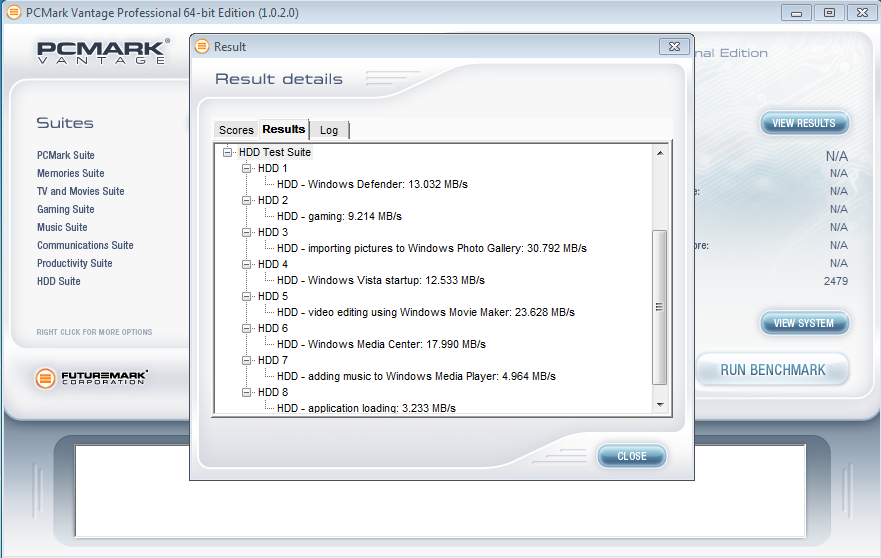Choose the Gaming Suite
Viewport: 881px width, 558px height.
tap(66, 209)
